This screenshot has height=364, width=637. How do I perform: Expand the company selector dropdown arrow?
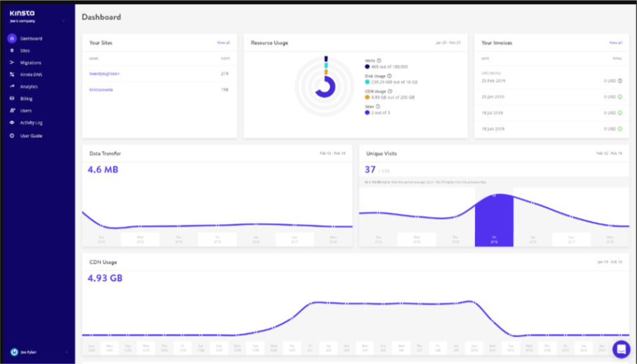(64, 21)
